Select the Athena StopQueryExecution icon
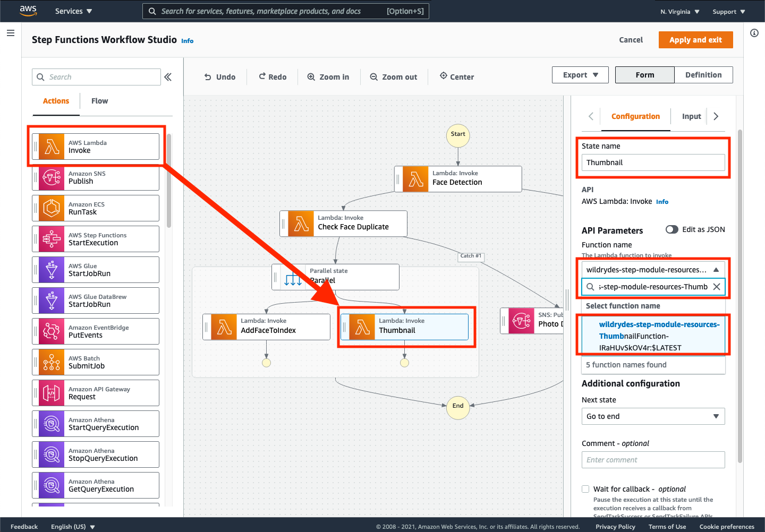 pos(52,454)
